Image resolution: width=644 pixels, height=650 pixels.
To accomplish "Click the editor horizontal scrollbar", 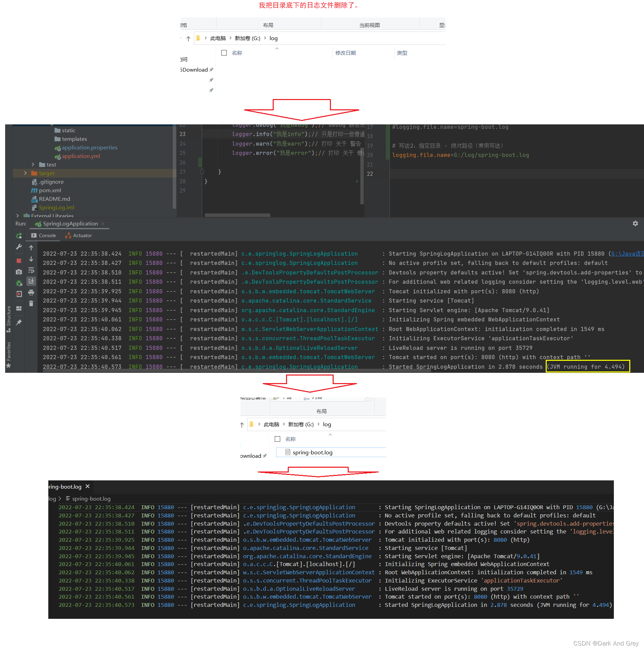I will click(x=238, y=215).
